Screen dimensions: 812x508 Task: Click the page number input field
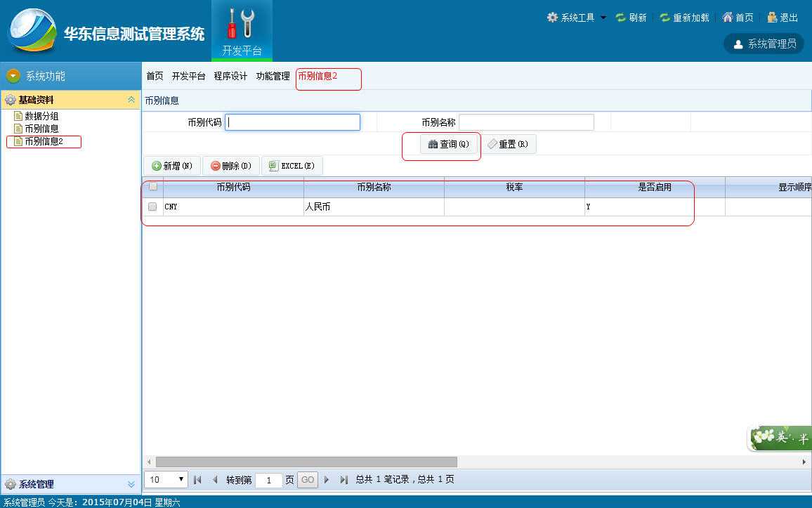tap(269, 480)
